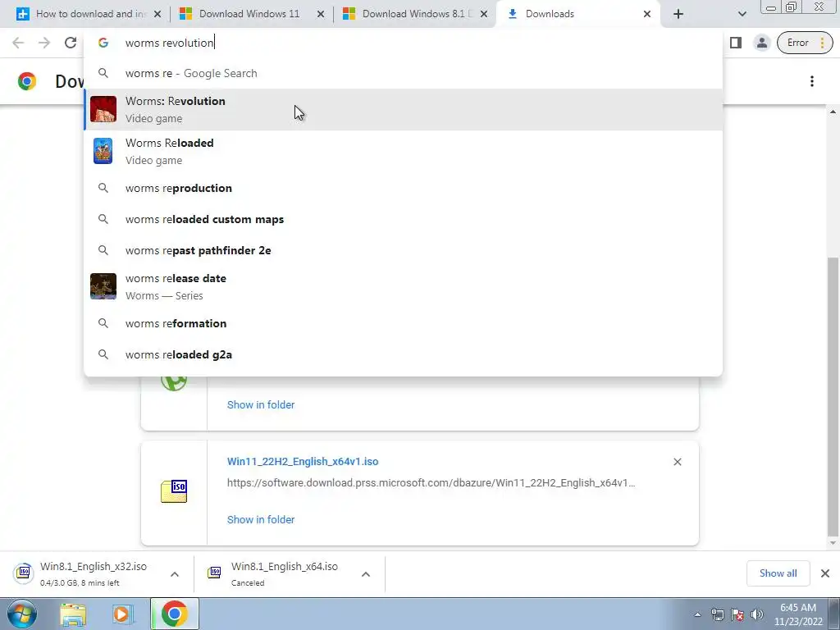Viewport: 840px width, 630px height.
Task: Click the Error update button
Action: click(x=805, y=43)
